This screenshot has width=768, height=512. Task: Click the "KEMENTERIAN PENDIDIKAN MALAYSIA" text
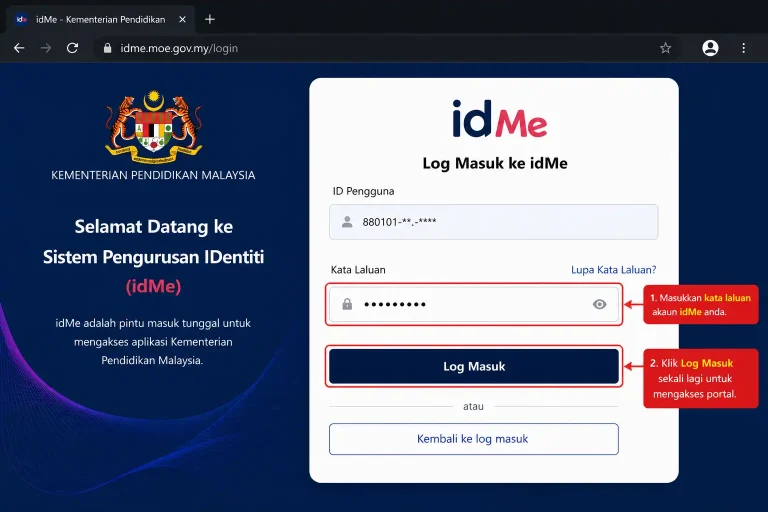point(153,175)
